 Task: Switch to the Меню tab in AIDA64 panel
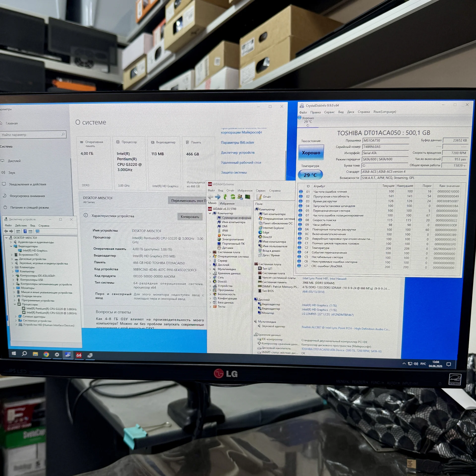coord(212,203)
